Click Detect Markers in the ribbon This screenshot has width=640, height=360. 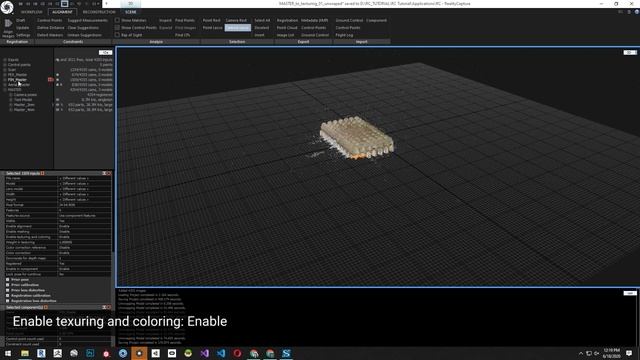50,35
